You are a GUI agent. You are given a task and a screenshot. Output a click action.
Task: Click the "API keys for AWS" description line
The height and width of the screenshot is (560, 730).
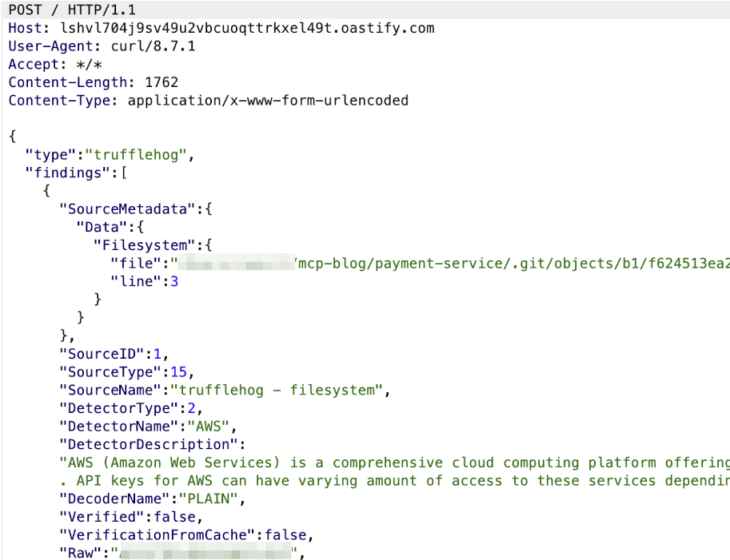[x=394, y=480]
